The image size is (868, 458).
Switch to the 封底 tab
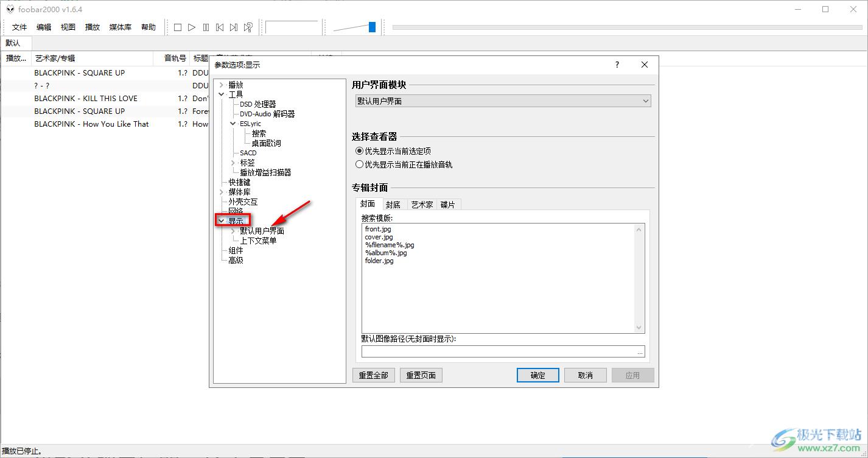pyautogui.click(x=393, y=205)
